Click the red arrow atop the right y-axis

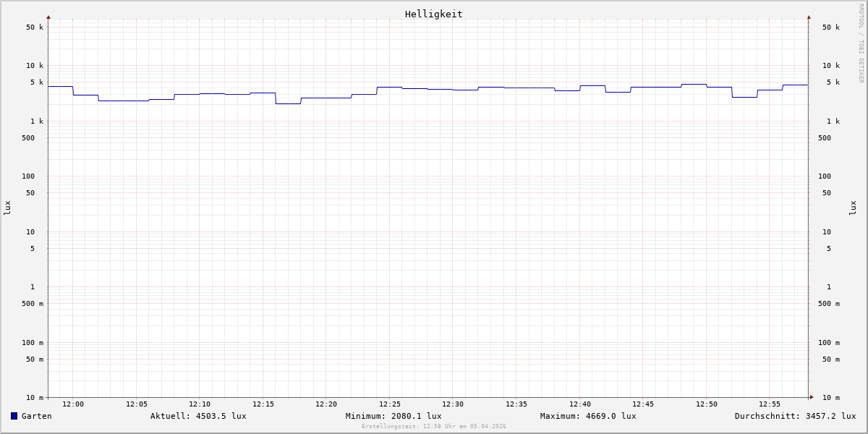pos(809,17)
